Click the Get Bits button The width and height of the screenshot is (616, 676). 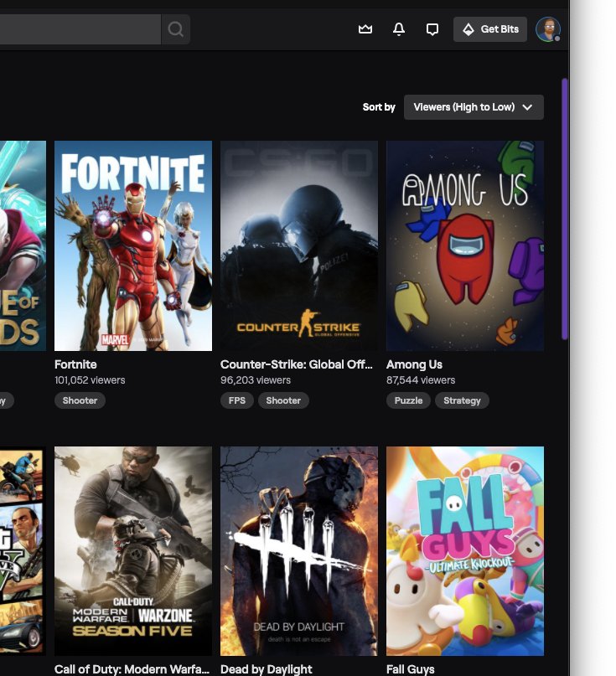point(490,29)
